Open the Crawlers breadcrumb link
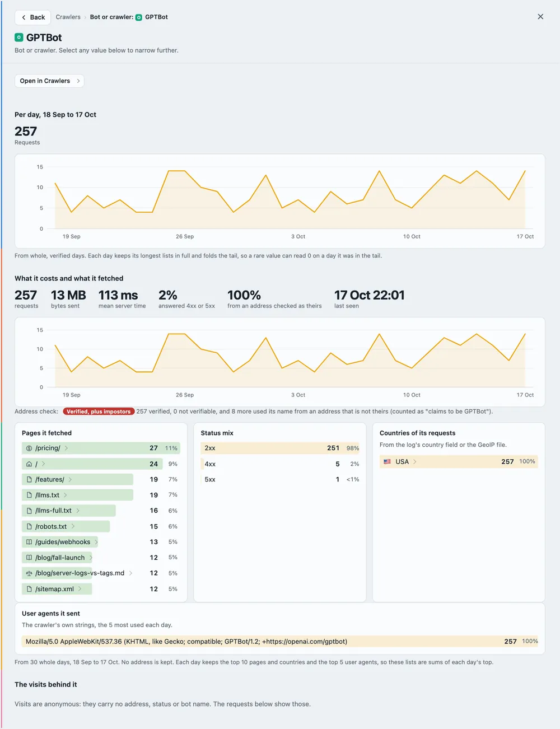 pyautogui.click(x=68, y=17)
